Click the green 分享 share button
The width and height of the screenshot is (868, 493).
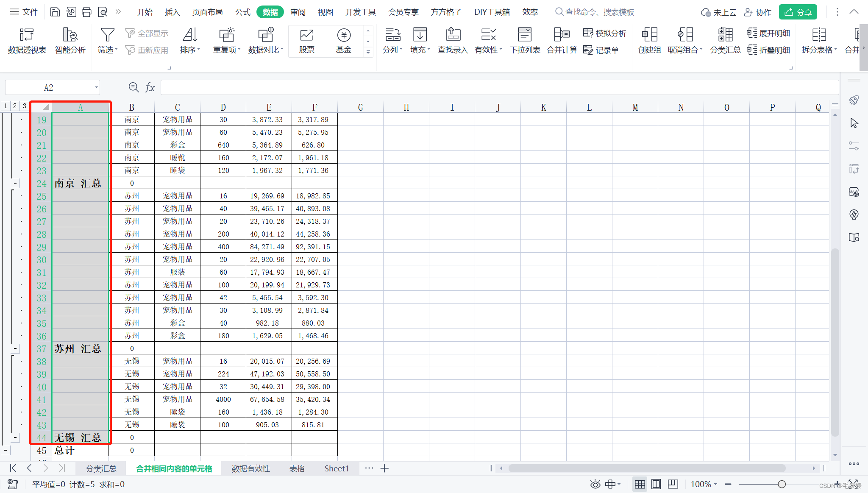point(798,12)
